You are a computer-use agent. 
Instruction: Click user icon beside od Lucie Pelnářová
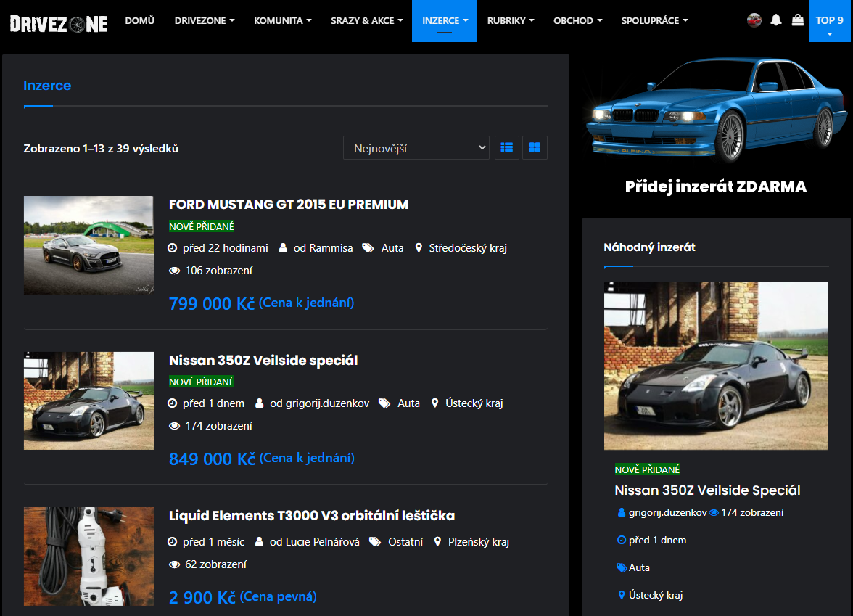click(x=260, y=542)
